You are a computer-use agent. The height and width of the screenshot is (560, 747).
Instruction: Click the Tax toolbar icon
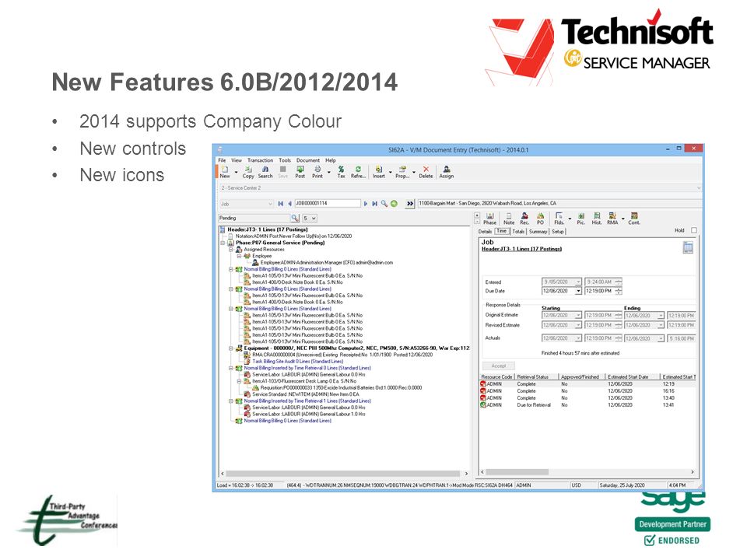click(341, 172)
